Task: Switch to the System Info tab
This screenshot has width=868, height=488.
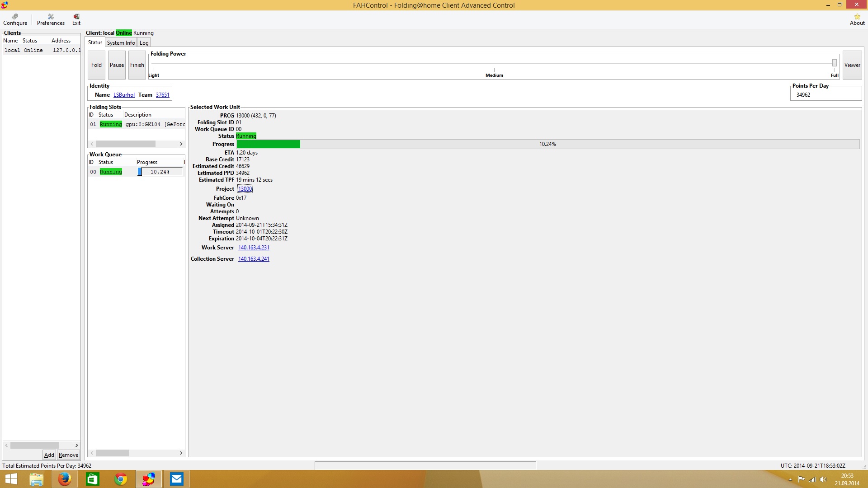Action: pyautogui.click(x=121, y=43)
